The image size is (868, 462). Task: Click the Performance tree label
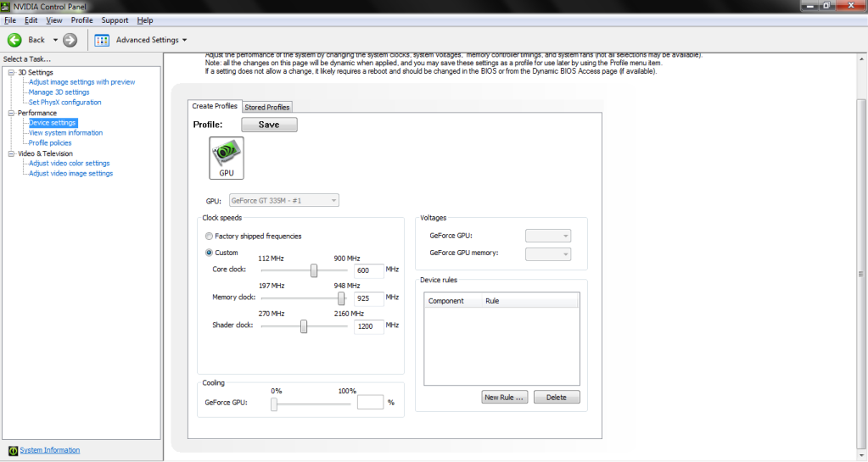[37, 113]
